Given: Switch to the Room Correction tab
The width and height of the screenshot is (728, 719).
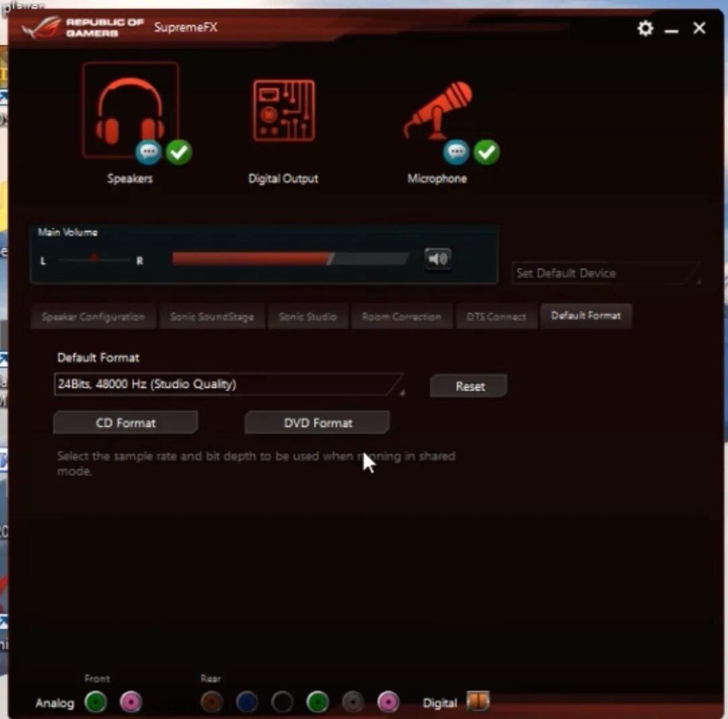Looking at the screenshot, I should pyautogui.click(x=402, y=317).
